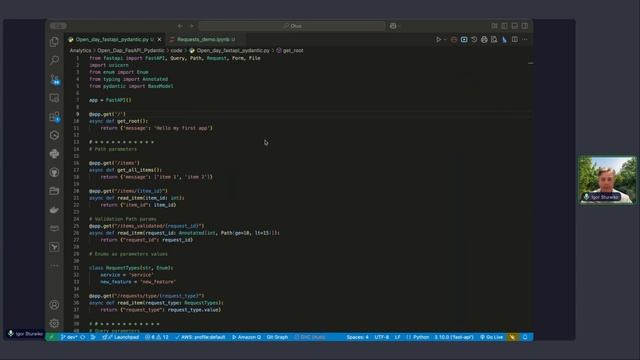
Task: Click the remote window indicator in status bar
Action: tap(52, 337)
